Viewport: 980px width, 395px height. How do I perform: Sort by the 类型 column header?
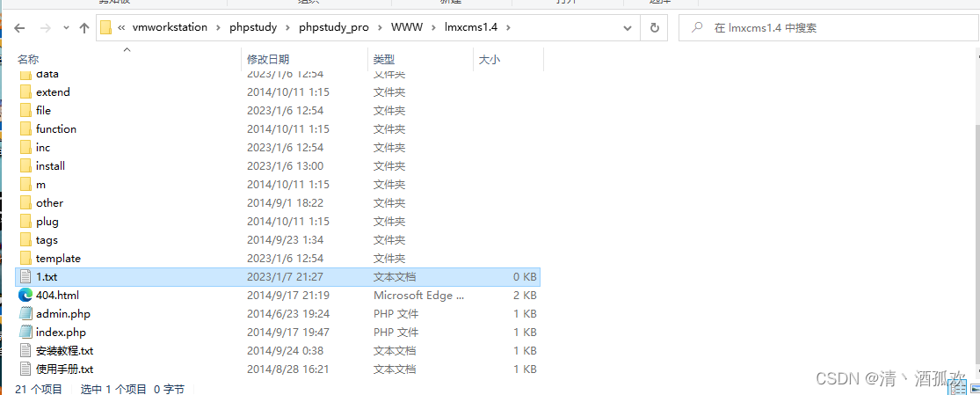pyautogui.click(x=384, y=59)
